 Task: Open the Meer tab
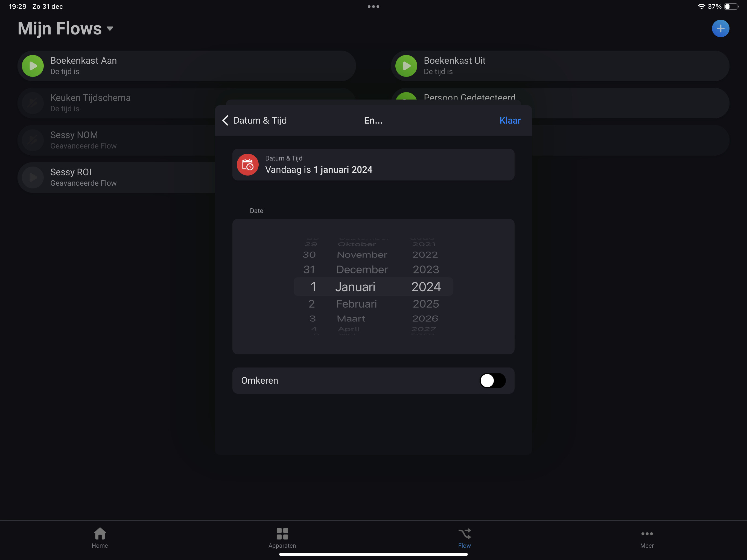pyautogui.click(x=647, y=538)
